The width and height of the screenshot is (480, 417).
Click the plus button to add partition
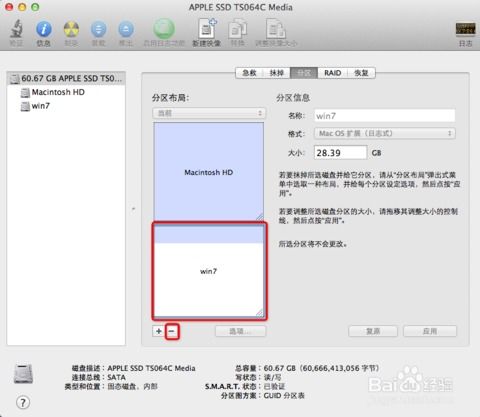pos(159,331)
